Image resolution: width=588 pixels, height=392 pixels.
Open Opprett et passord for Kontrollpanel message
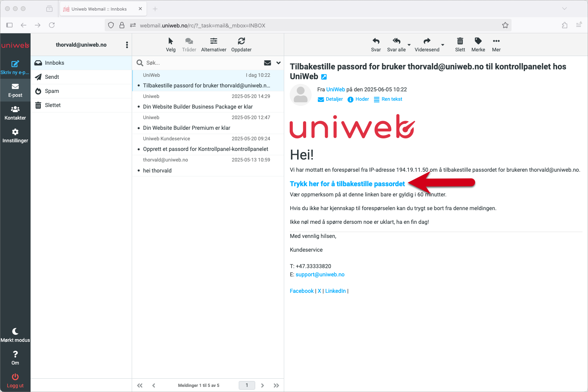pos(208,144)
